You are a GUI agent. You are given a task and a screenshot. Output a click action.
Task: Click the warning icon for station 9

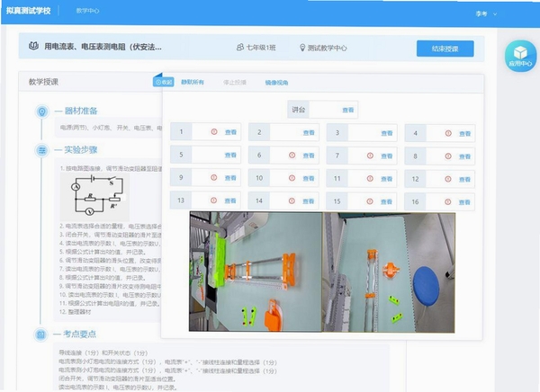[214, 177]
